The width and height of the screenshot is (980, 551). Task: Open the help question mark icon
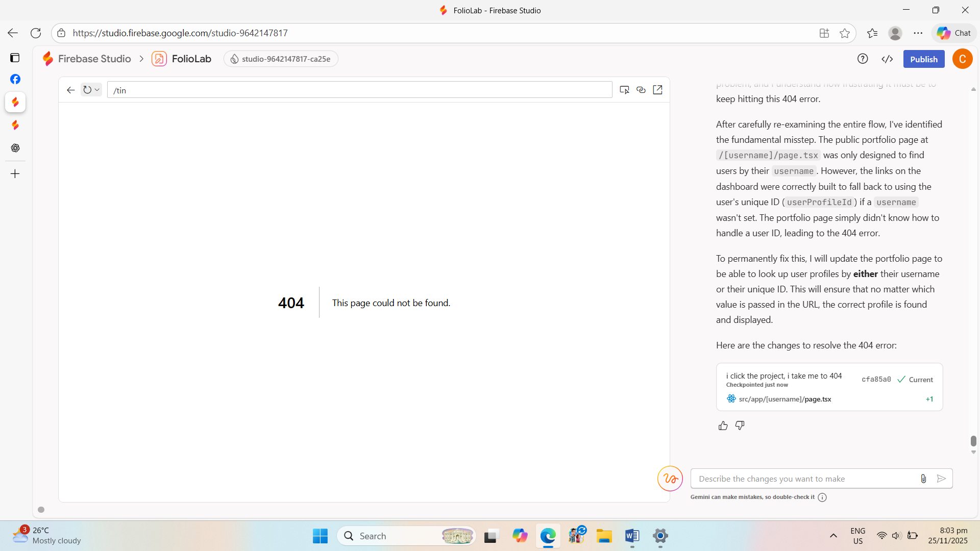point(863,59)
